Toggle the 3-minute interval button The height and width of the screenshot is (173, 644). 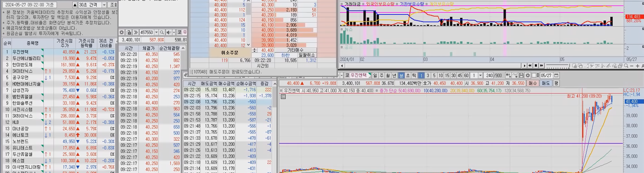(428, 75)
